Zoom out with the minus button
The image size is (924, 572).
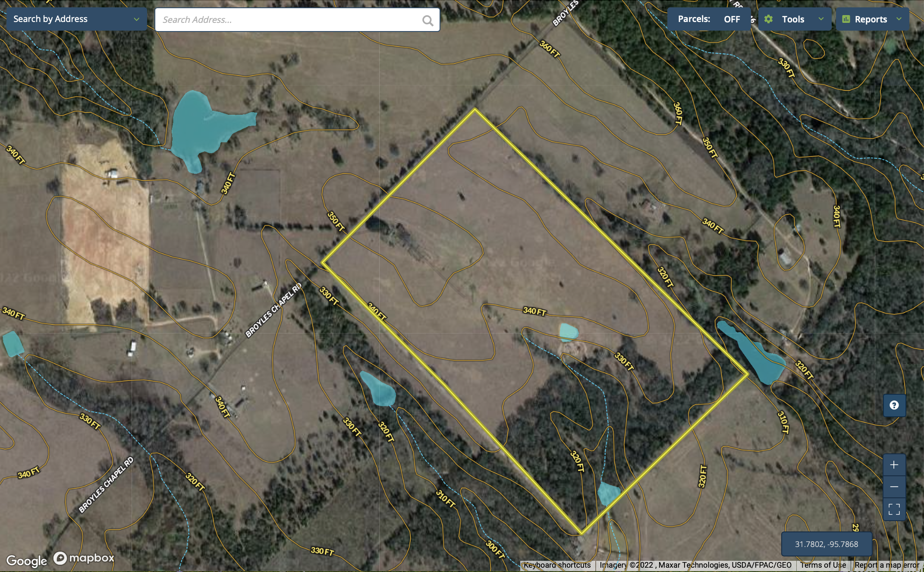[x=894, y=487]
